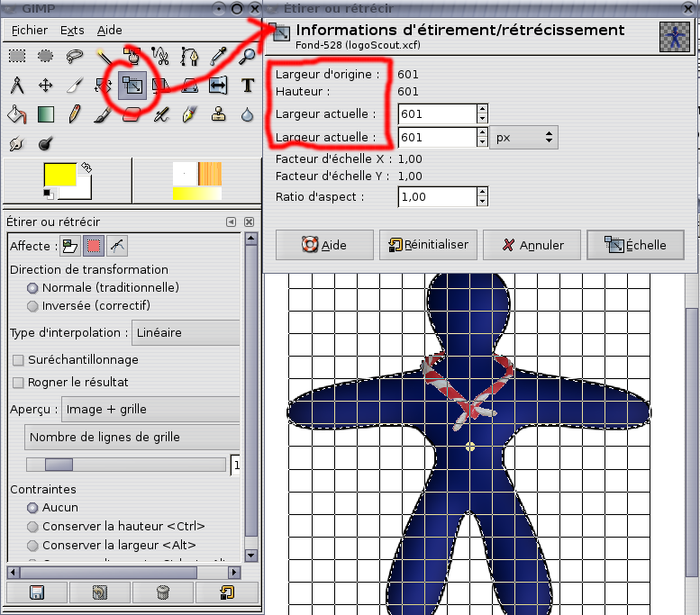Select the Text tool in the toolbox
The width and height of the screenshot is (700, 615).
(x=247, y=86)
